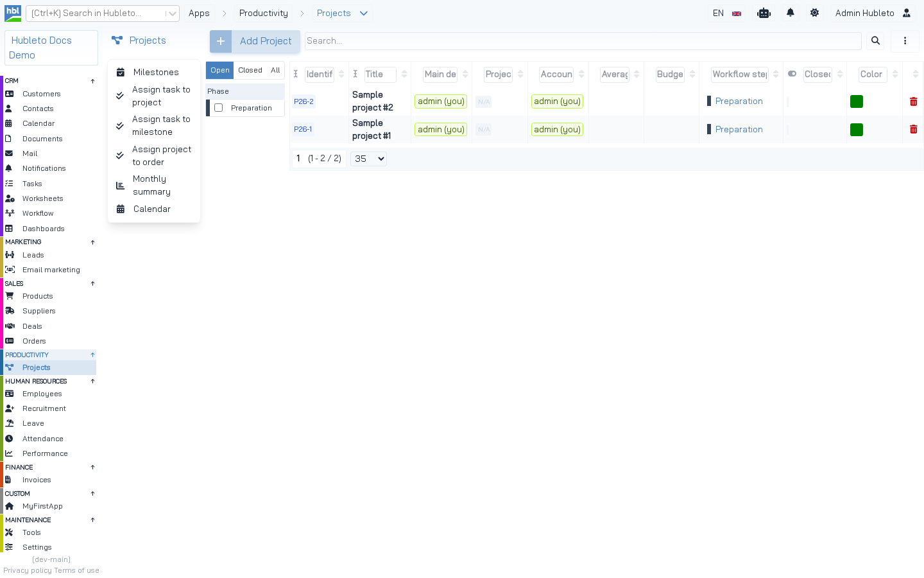
Task: Choose Assign task to milestone
Action: pos(154,126)
